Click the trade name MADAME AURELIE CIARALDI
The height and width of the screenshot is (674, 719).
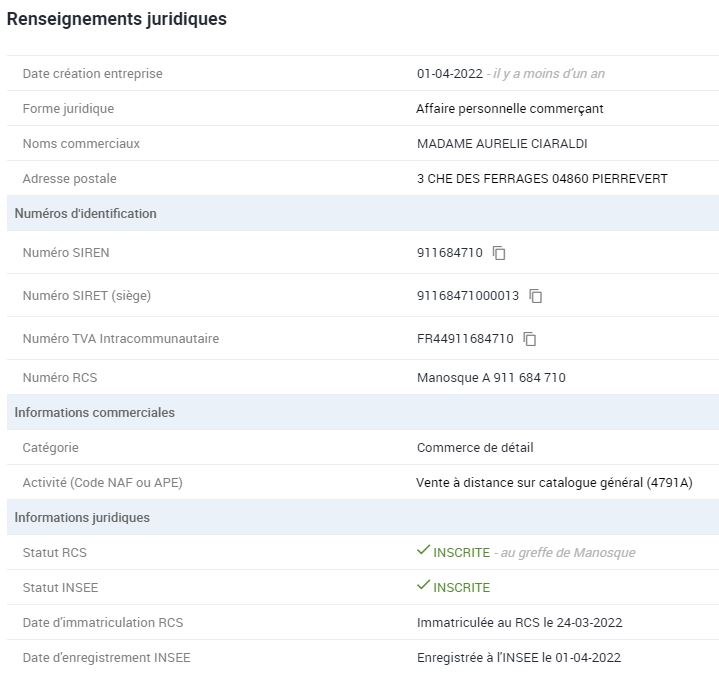pyautogui.click(x=502, y=144)
